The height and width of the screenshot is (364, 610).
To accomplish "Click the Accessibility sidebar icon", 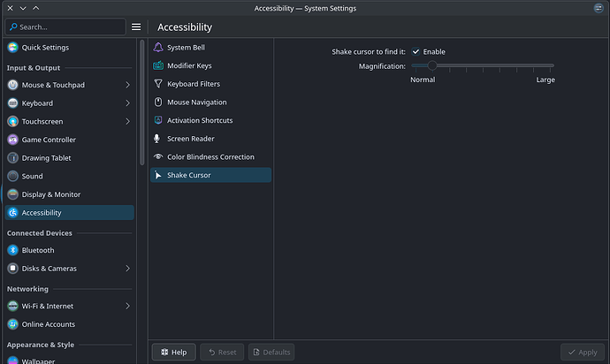I will [x=13, y=213].
